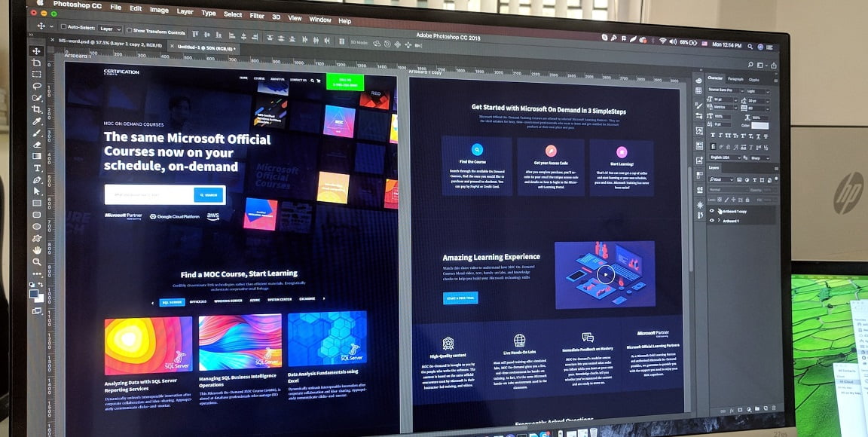Image resolution: width=868 pixels, height=437 pixels.
Task: Select the Move tool in the toolbar
Action: pyautogui.click(x=34, y=50)
